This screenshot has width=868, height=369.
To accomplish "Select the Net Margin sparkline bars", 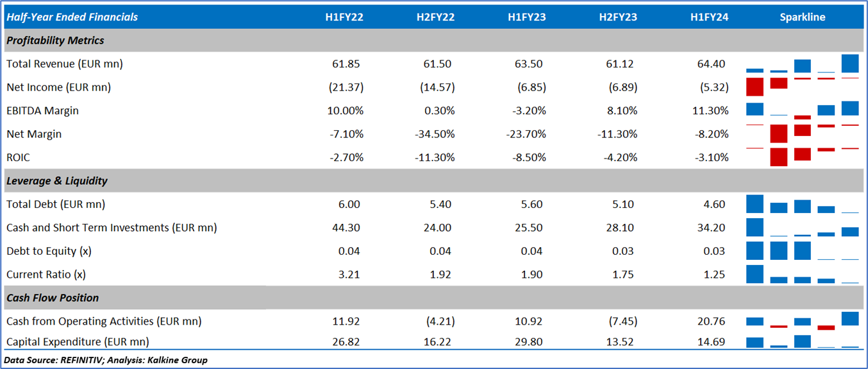I will click(803, 133).
